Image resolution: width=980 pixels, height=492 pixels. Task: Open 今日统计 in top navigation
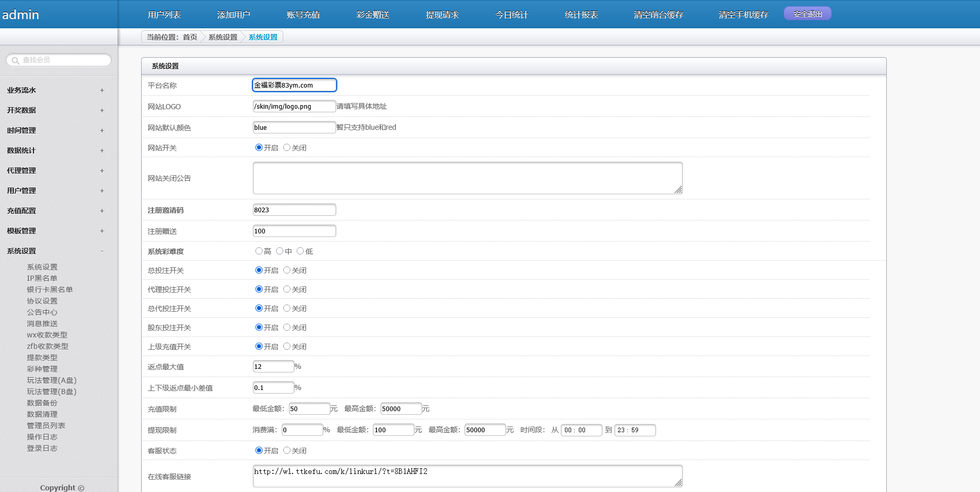pos(511,14)
